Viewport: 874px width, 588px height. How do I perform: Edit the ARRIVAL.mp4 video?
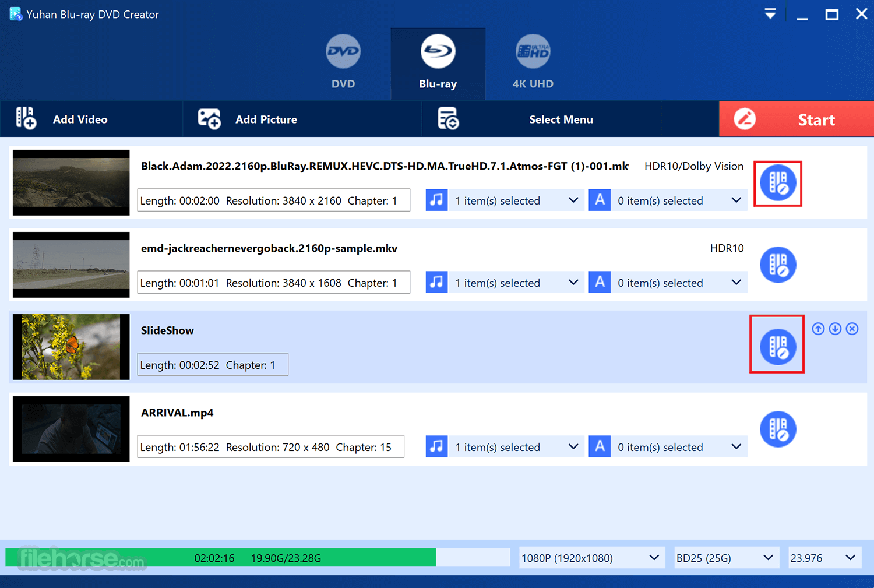point(778,429)
